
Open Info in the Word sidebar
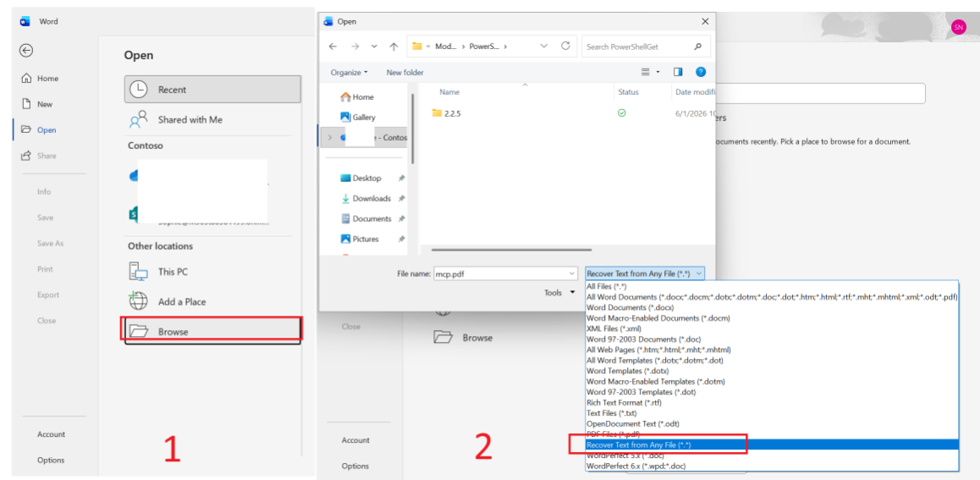(44, 192)
